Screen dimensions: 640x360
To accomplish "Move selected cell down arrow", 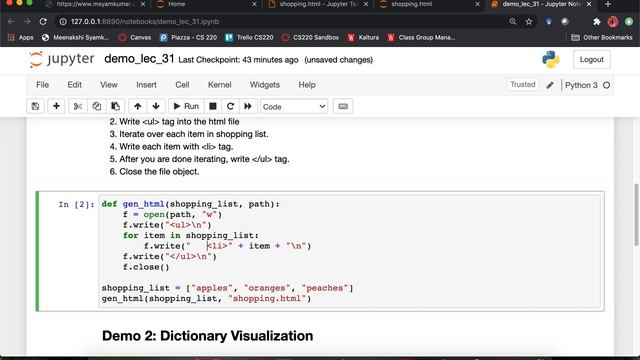I will coord(156,107).
